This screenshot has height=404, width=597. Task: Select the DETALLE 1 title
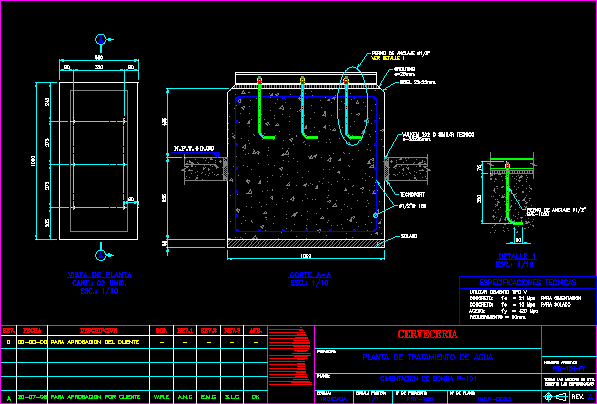[x=517, y=256]
